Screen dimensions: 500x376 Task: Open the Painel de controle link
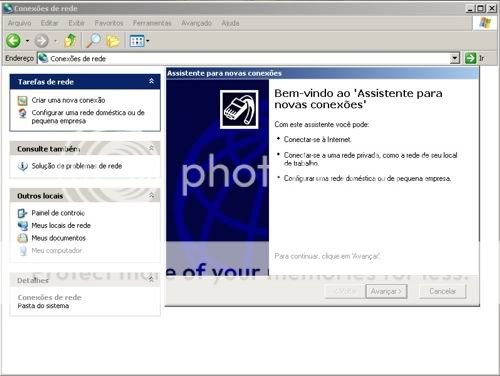(x=58, y=213)
